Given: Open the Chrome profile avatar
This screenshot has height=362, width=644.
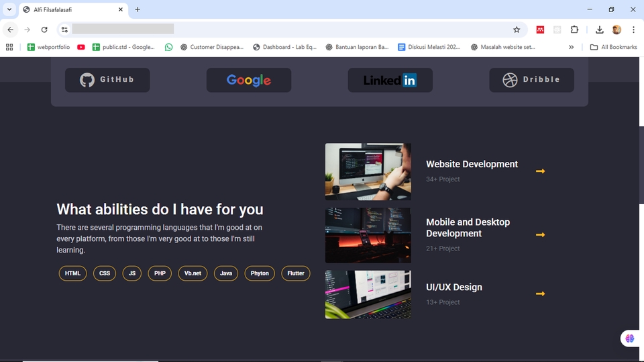Looking at the screenshot, I should (616, 30).
